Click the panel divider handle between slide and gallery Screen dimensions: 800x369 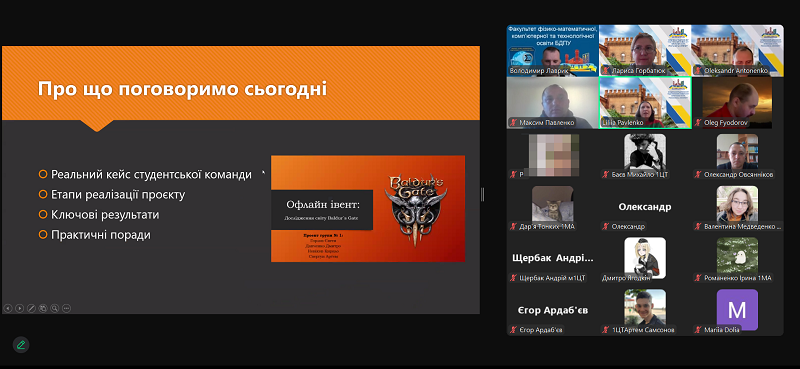coord(482,194)
